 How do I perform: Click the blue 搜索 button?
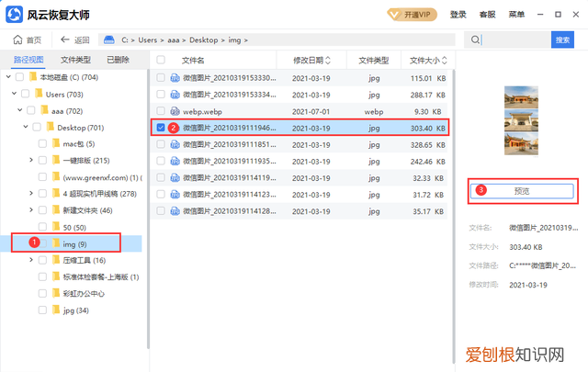[x=562, y=39]
